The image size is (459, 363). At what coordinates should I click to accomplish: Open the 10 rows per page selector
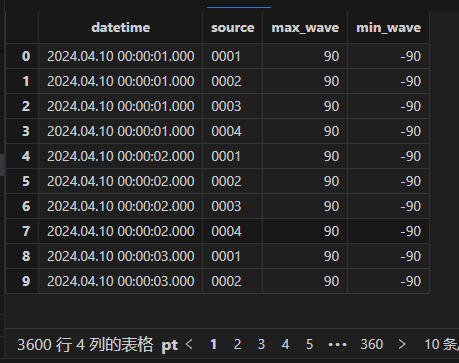pos(441,344)
